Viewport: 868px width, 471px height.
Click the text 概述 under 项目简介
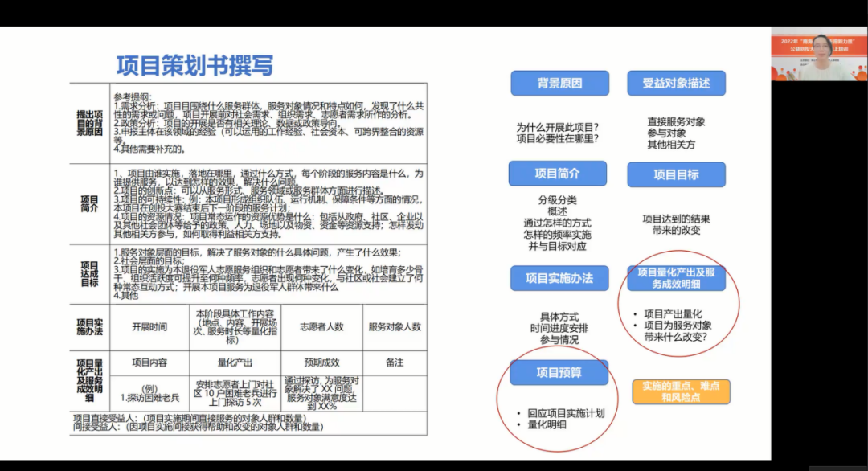(x=558, y=211)
